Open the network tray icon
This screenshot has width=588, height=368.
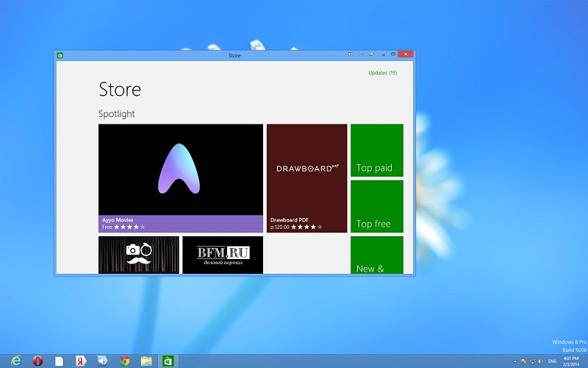pos(532,361)
